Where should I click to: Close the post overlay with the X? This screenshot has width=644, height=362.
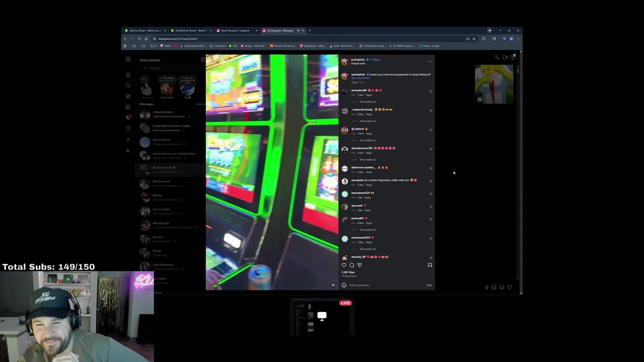tap(514, 55)
